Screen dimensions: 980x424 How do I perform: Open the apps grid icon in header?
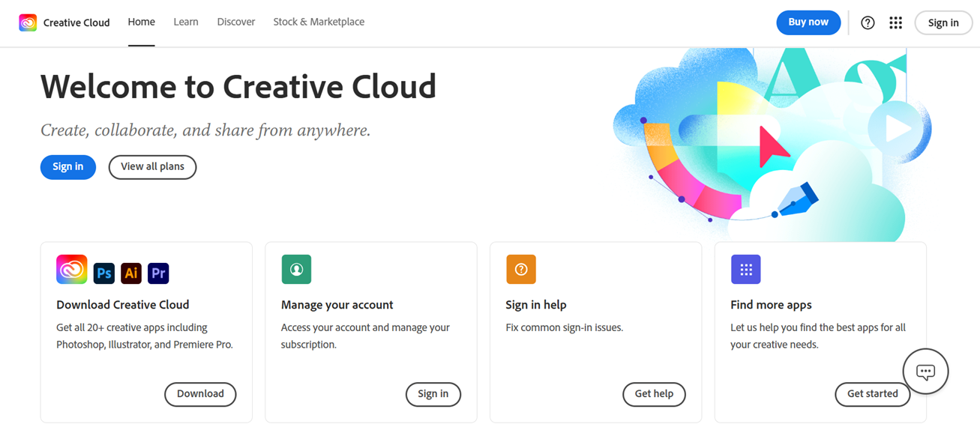(895, 22)
